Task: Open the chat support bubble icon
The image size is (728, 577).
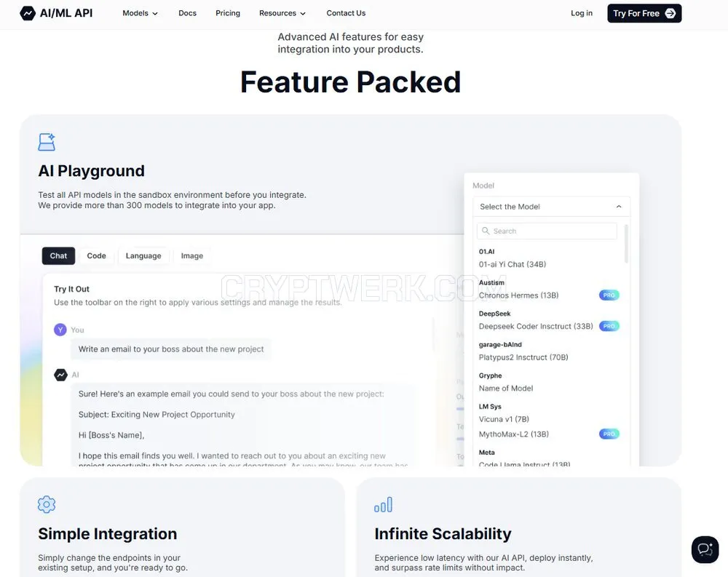Action: pyautogui.click(x=705, y=549)
